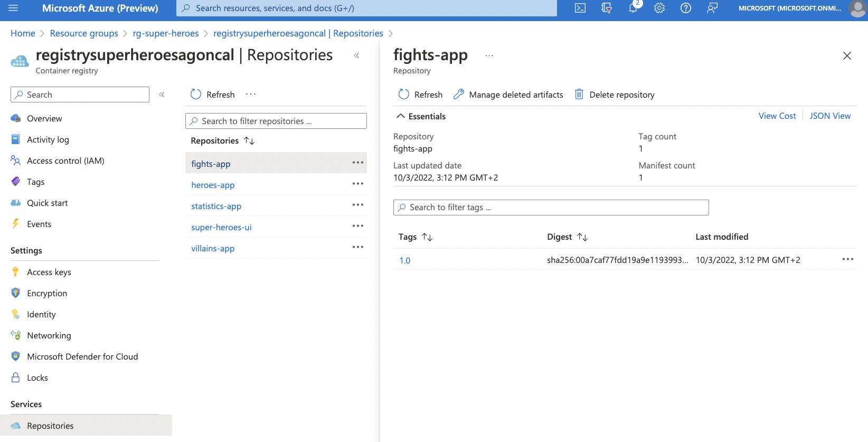Viewport: 868px width, 442px height.
Task: Sort by Digest column
Action: (568, 237)
